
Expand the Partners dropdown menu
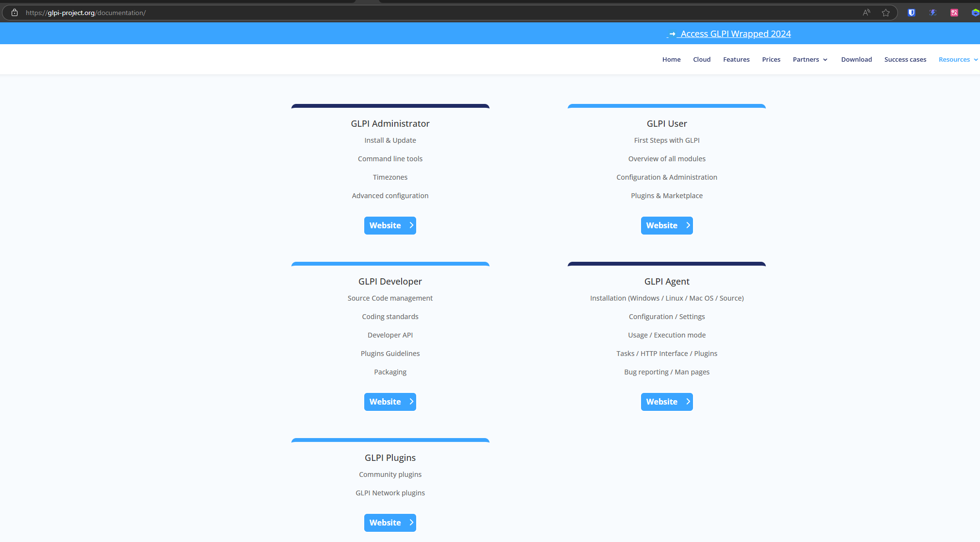pos(810,59)
